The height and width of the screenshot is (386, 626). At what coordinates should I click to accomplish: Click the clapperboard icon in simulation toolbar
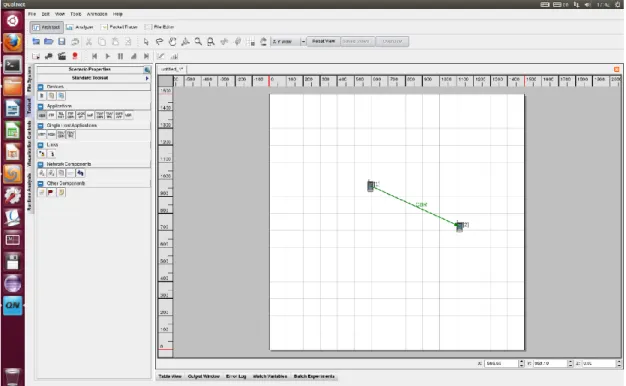click(61, 56)
